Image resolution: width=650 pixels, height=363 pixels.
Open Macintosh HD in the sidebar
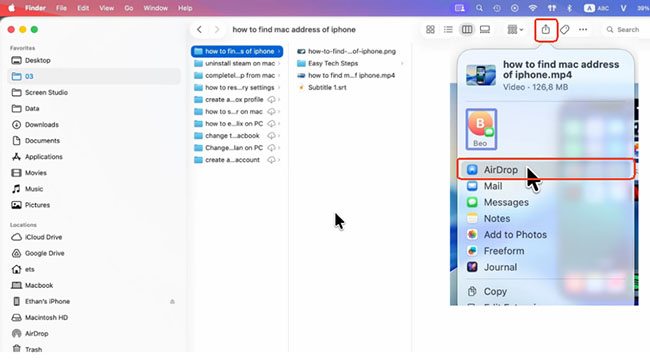tap(94, 317)
